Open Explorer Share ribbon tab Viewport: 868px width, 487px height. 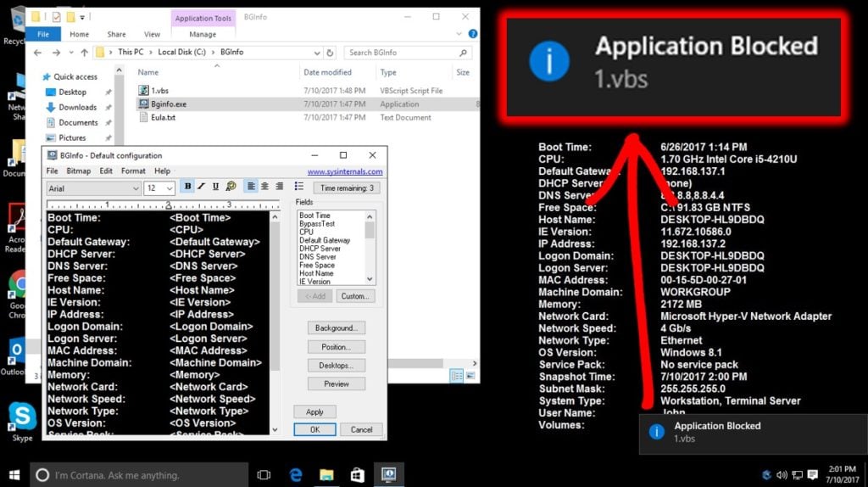pos(116,34)
